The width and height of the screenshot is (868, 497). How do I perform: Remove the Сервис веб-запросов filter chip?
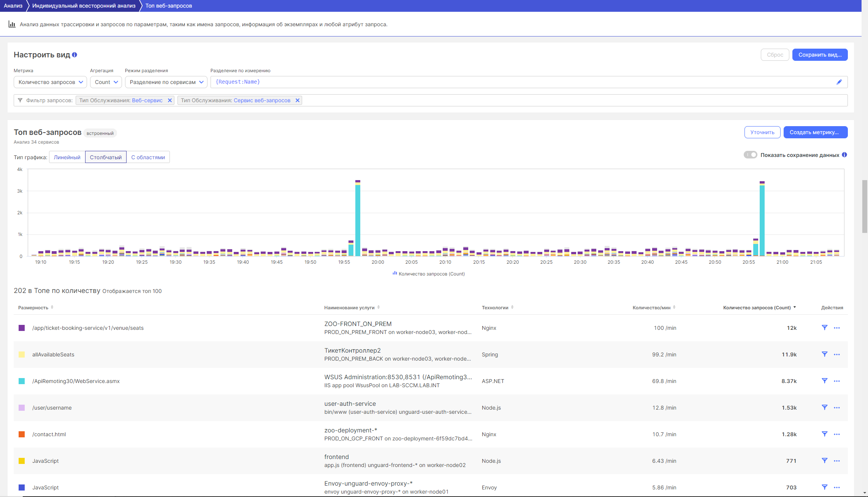click(298, 100)
